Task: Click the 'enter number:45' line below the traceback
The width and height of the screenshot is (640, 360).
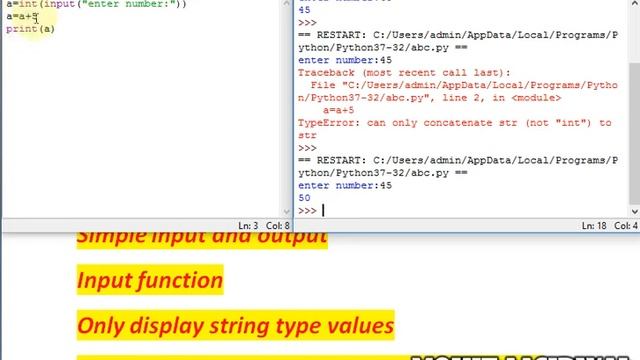Action: point(345,185)
